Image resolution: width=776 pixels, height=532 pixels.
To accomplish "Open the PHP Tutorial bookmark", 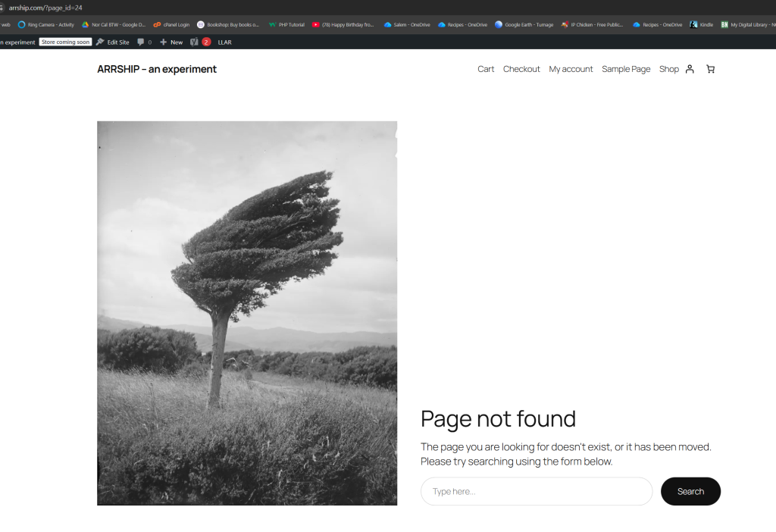I will pyautogui.click(x=286, y=25).
